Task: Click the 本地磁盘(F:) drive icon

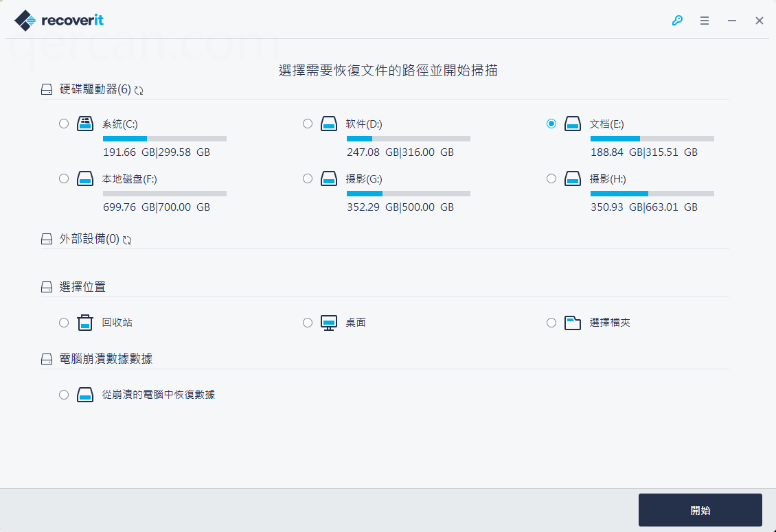Action: (85, 178)
